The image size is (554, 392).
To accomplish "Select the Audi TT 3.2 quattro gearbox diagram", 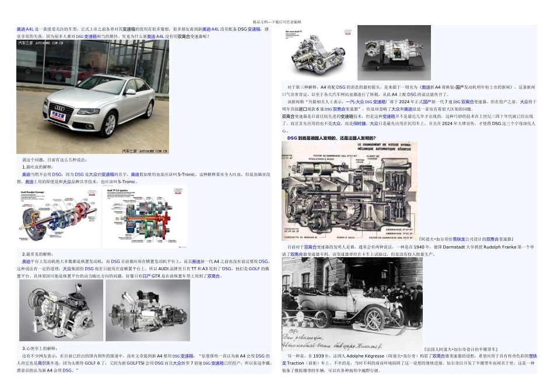I will [145, 216].
